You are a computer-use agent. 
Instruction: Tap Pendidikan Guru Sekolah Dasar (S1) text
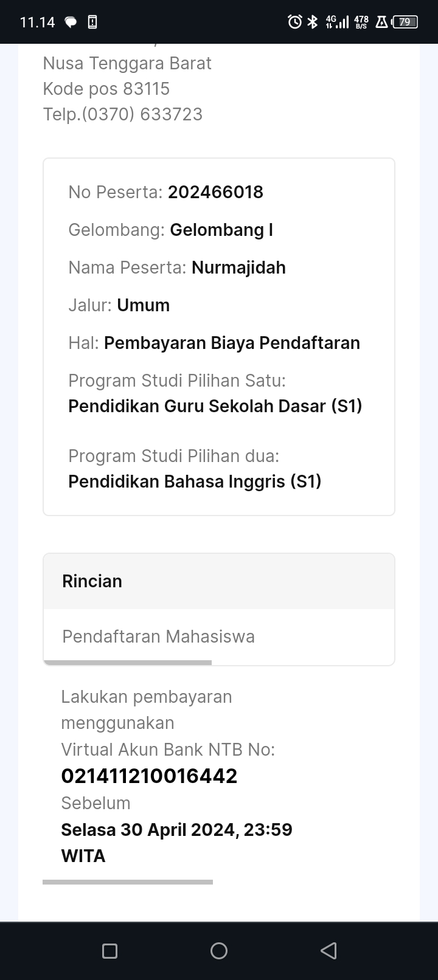215,406
